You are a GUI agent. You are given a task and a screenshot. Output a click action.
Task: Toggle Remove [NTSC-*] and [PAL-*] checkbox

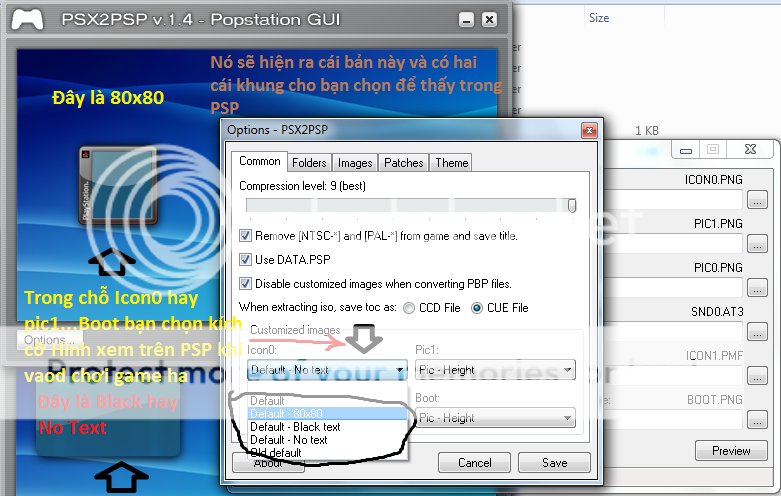coord(245,236)
